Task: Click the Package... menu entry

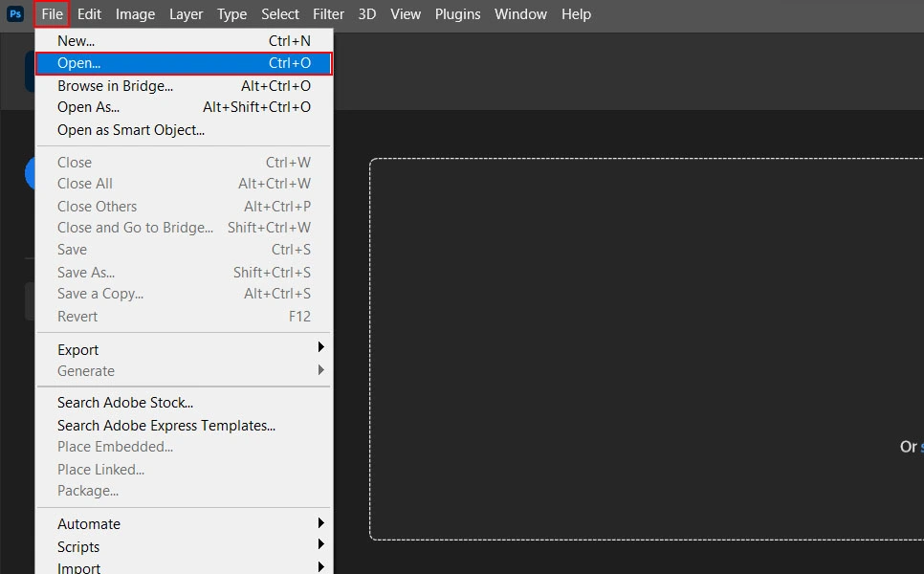Action: point(184,491)
